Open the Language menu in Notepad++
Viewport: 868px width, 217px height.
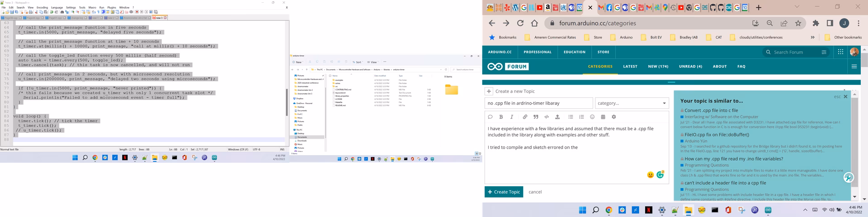tap(57, 8)
